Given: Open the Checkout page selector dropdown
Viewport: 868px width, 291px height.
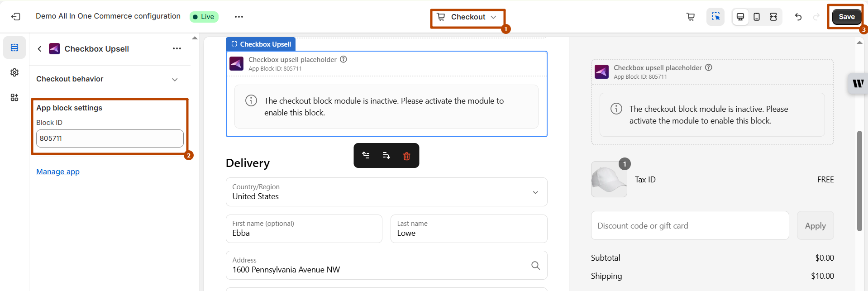Looking at the screenshot, I should (x=467, y=17).
